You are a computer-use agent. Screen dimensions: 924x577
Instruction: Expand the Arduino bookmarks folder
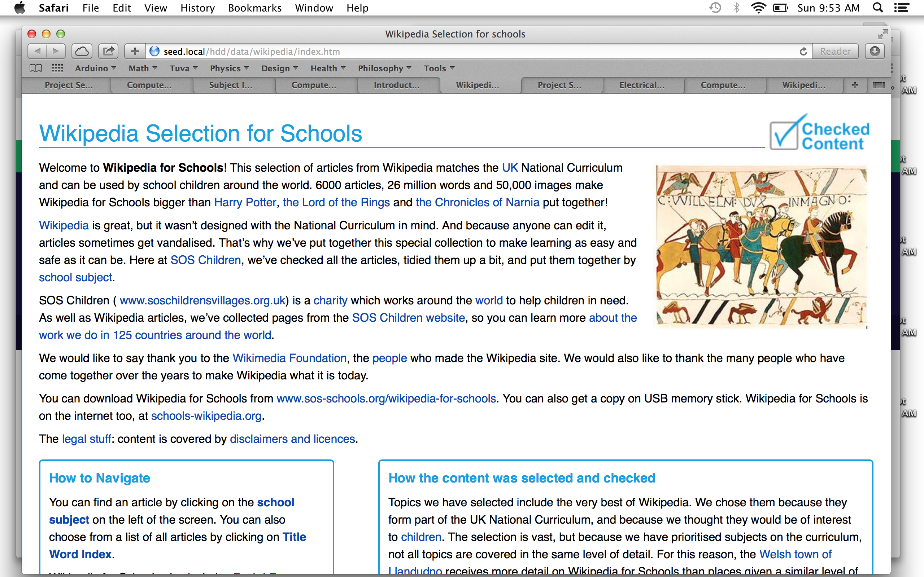coord(95,68)
